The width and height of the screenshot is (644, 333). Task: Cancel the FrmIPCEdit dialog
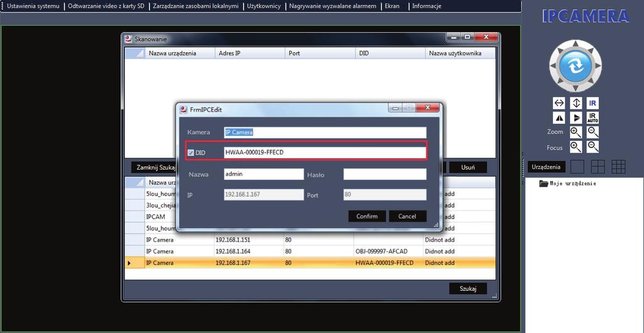(x=407, y=216)
